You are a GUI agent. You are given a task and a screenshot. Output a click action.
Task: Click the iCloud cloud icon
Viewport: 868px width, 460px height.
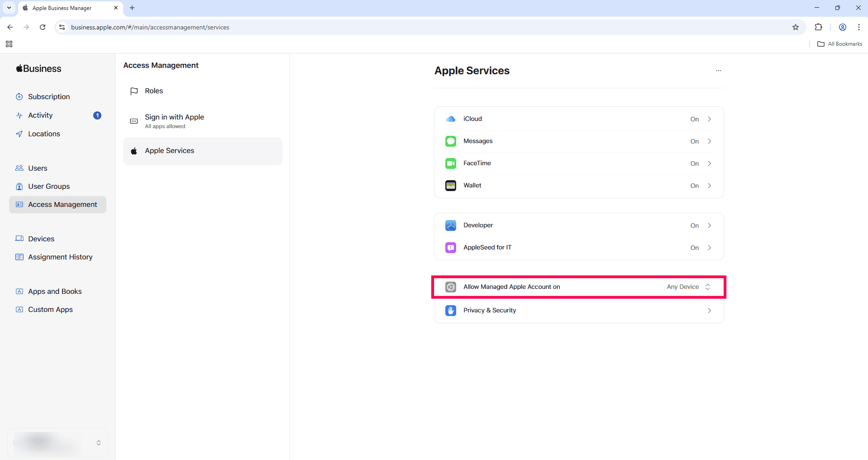pos(451,119)
